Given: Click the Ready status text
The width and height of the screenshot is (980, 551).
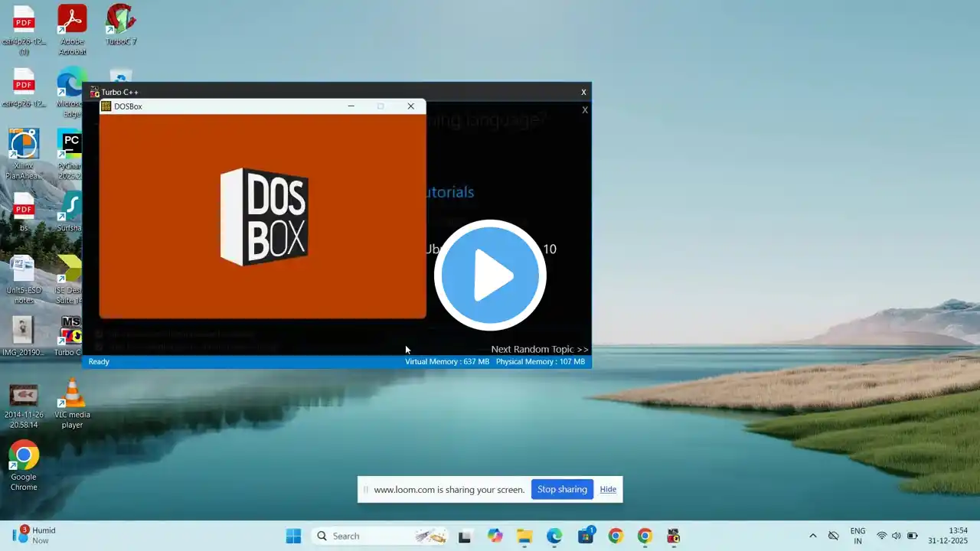Looking at the screenshot, I should (99, 361).
